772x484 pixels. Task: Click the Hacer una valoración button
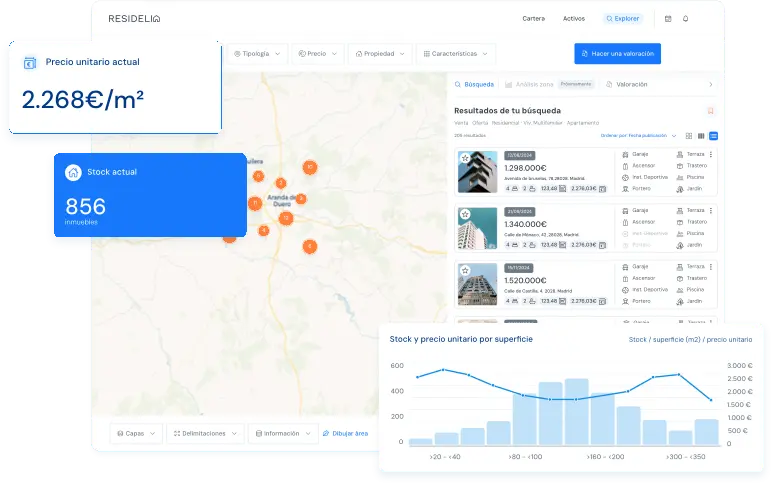[x=617, y=53]
